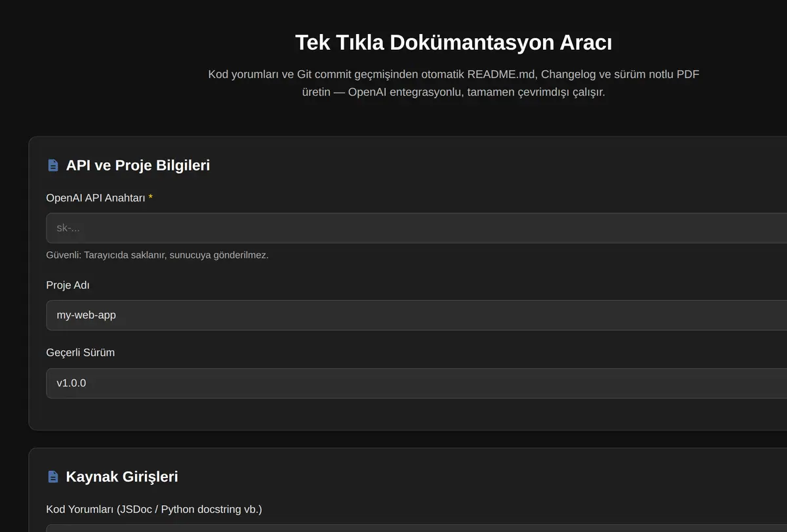Screen dimensions: 787x532
Task: Click document icon beside API ve Proje Bilgileri
Action: point(53,165)
